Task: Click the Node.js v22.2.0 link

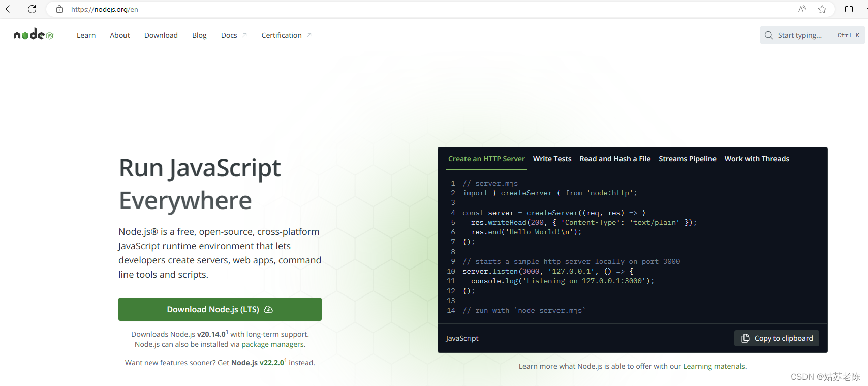Action: (x=258, y=363)
